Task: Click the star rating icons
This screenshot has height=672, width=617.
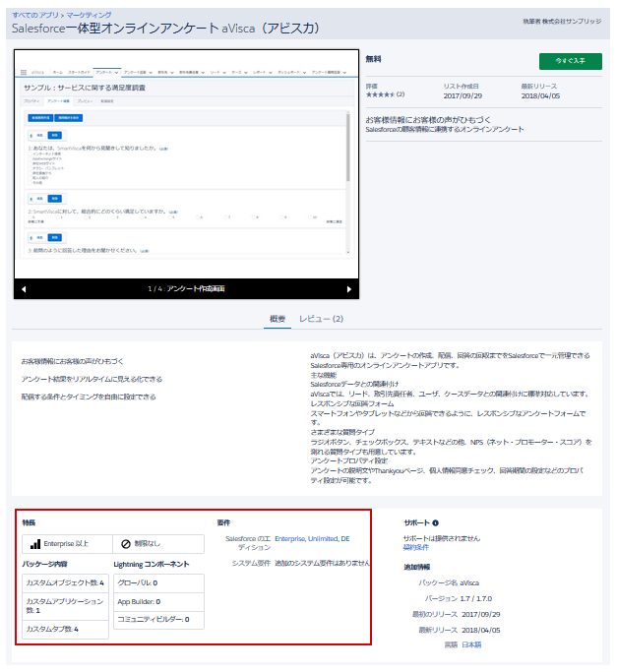Action: [x=380, y=94]
